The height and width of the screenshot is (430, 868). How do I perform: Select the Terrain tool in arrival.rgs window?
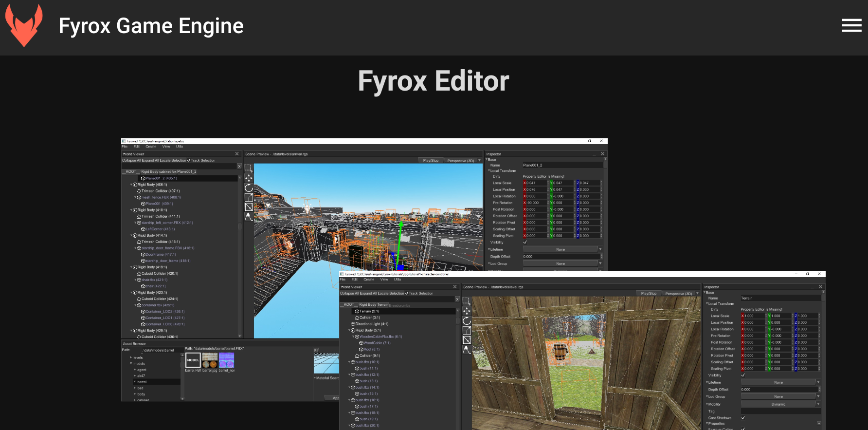pyautogui.click(x=249, y=217)
